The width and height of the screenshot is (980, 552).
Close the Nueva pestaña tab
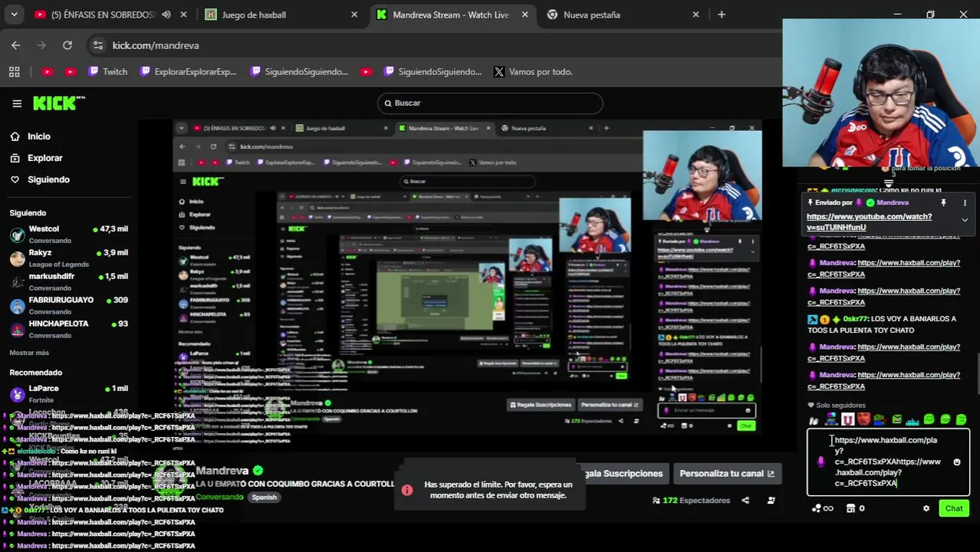(x=696, y=15)
